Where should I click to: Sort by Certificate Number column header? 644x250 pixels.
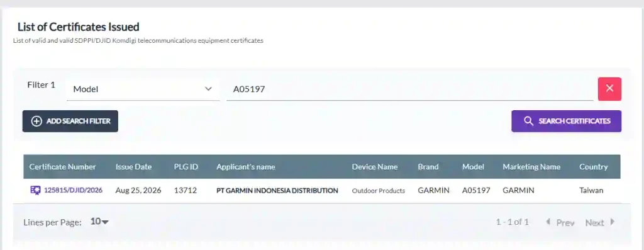click(x=62, y=167)
